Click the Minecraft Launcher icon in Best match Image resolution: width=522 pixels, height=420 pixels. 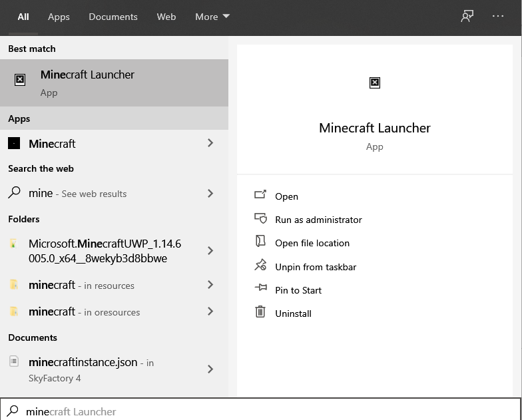pos(20,80)
